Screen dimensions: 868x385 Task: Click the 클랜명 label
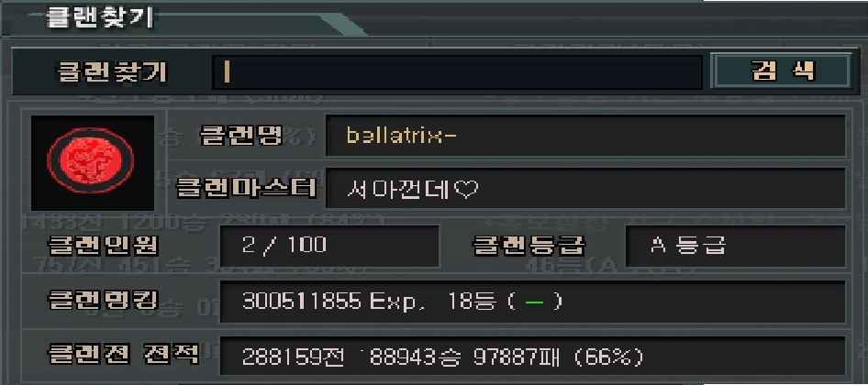point(241,136)
